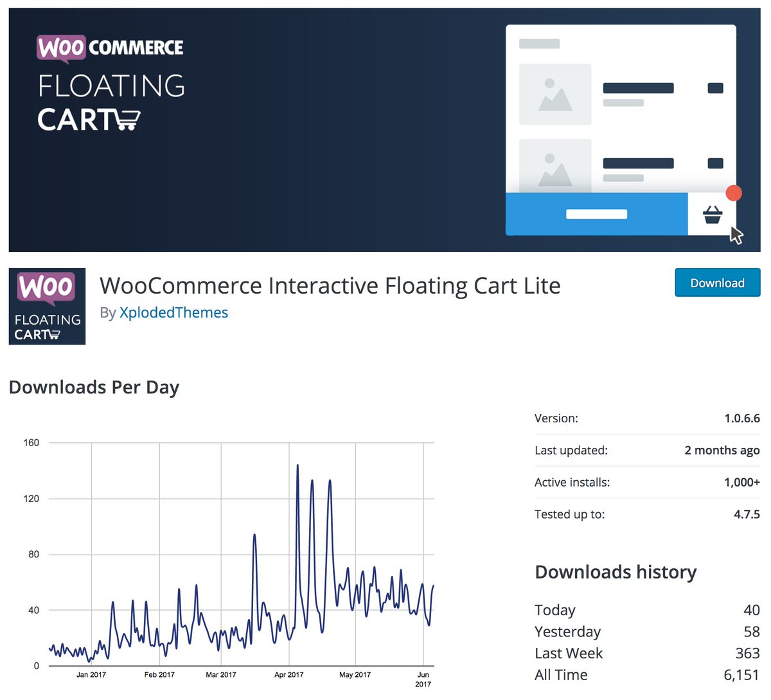Click the All Time label

pyautogui.click(x=561, y=675)
